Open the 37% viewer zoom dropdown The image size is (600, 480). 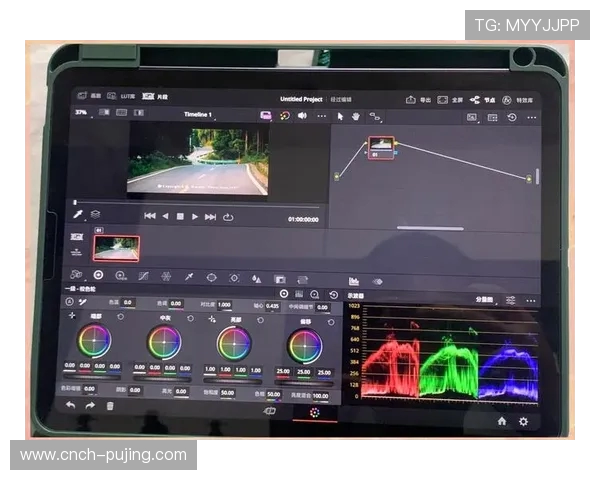point(84,115)
